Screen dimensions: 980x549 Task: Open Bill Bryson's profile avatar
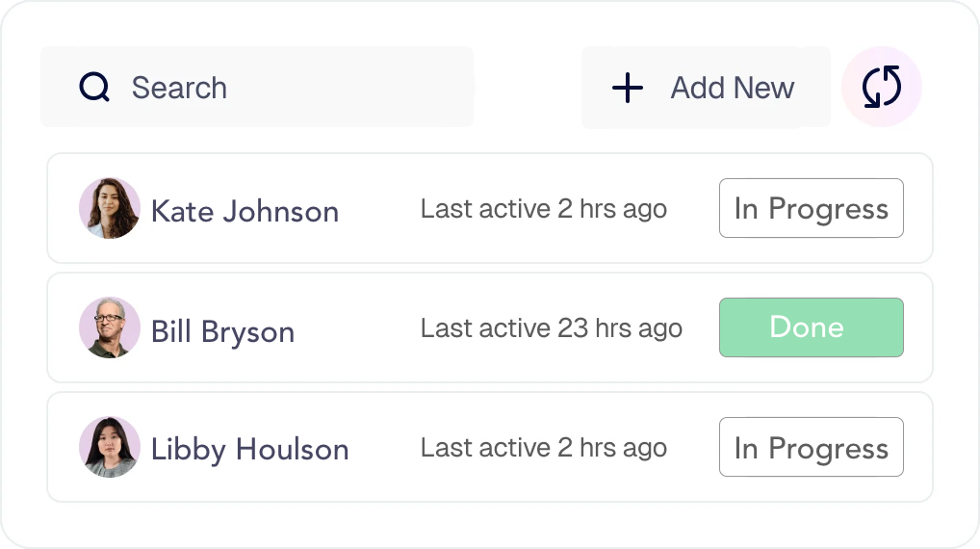[110, 327]
